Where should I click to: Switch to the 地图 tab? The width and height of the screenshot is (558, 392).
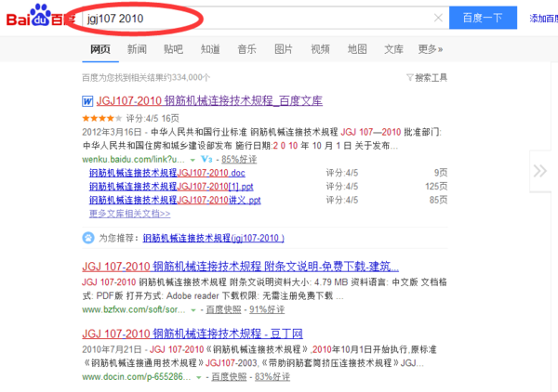tap(357, 49)
